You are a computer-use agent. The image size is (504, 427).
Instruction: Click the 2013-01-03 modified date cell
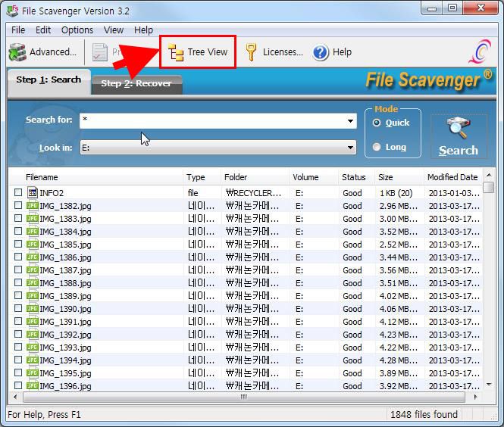tap(454, 193)
